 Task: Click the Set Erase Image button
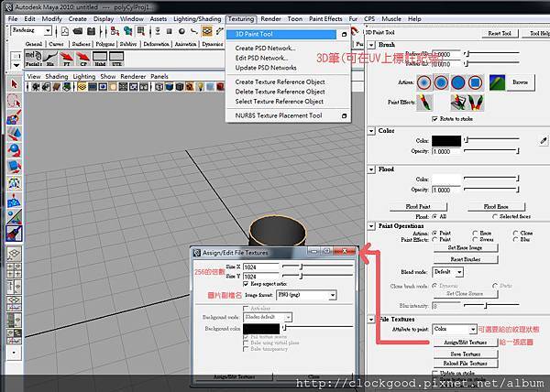(x=465, y=247)
